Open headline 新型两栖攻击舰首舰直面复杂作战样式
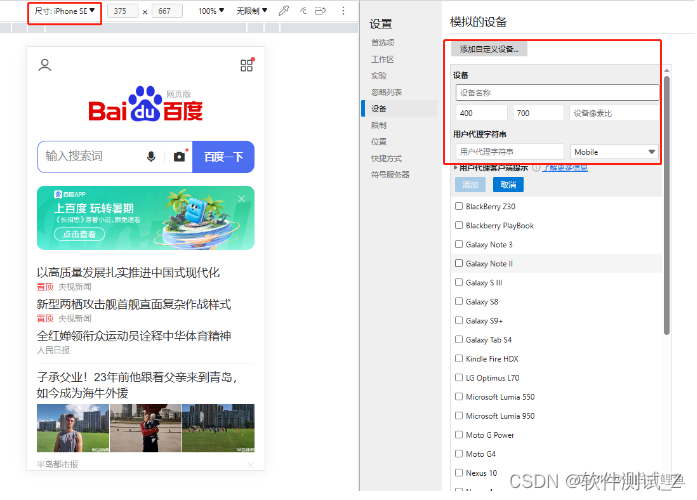 (x=134, y=304)
